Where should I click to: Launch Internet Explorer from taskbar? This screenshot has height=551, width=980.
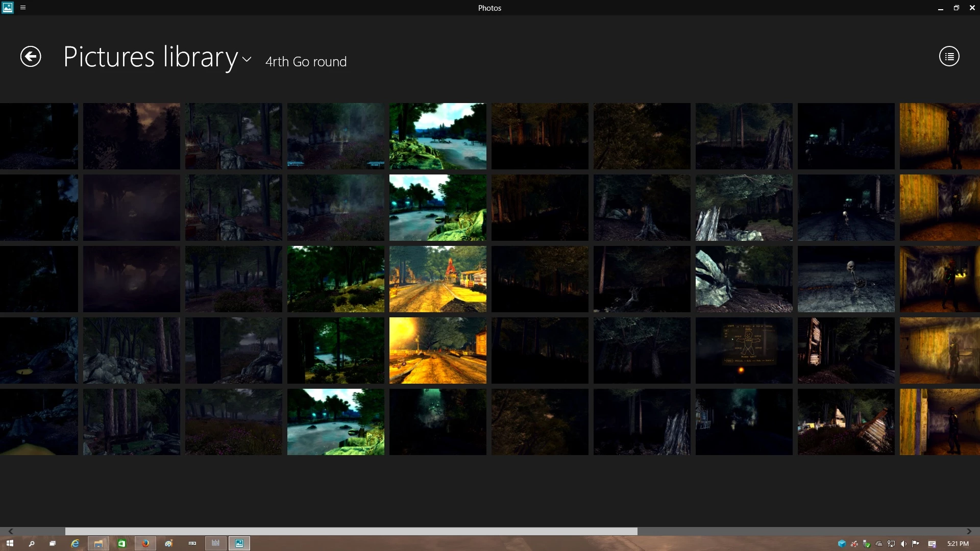click(75, 543)
